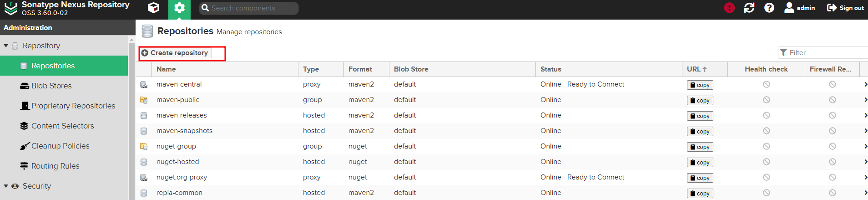This screenshot has width=868, height=200.
Task: Click the admin user profile icon
Action: pos(789,8)
